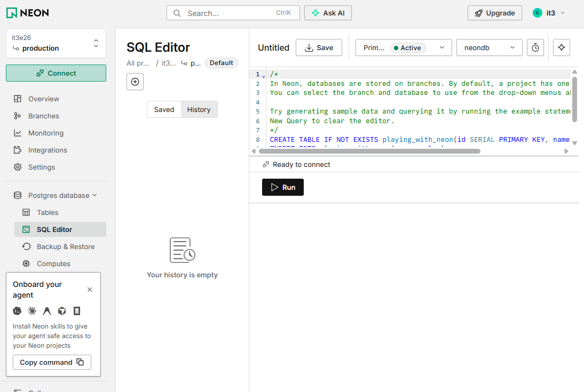Open Computes page
This screenshot has height=392, width=584.
pyautogui.click(x=53, y=263)
